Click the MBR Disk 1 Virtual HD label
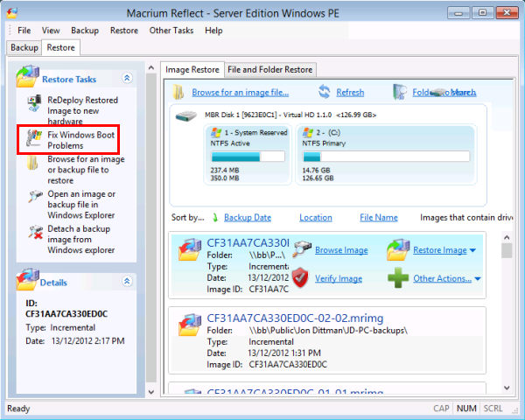The height and width of the screenshot is (420, 525). click(290, 115)
